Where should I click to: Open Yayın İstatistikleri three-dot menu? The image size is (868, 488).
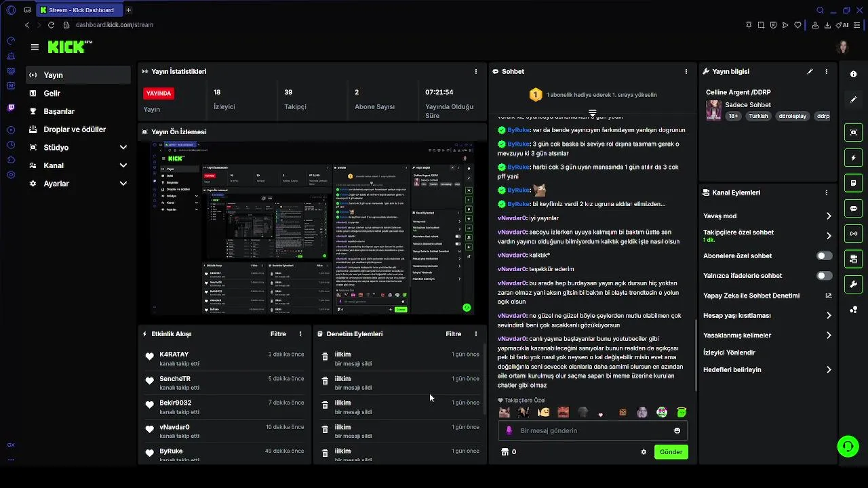coord(475,71)
